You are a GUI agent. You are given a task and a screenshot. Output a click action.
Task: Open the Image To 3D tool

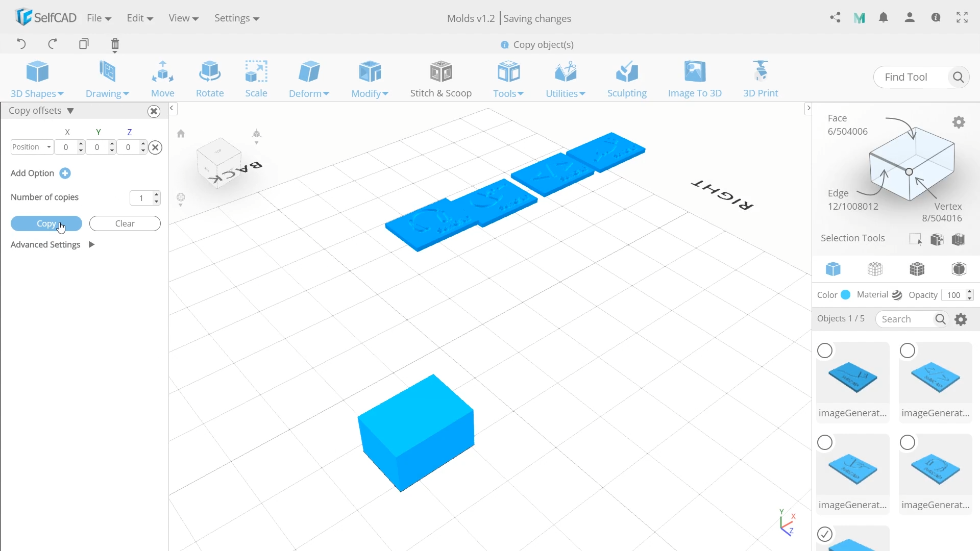(695, 79)
